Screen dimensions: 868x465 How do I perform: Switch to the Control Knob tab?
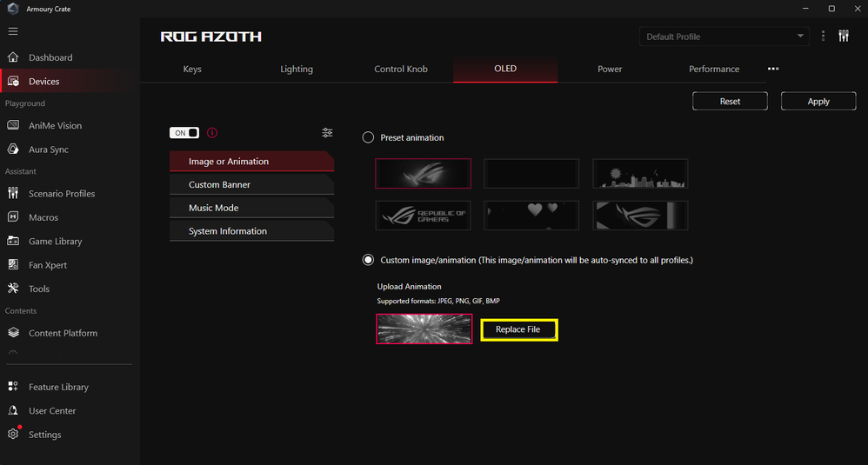(x=401, y=69)
